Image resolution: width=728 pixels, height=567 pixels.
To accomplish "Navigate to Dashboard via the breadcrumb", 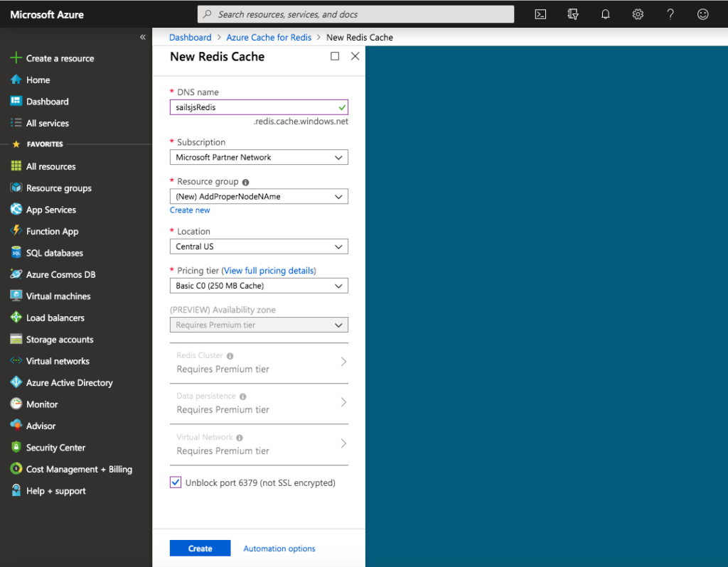I will (190, 37).
